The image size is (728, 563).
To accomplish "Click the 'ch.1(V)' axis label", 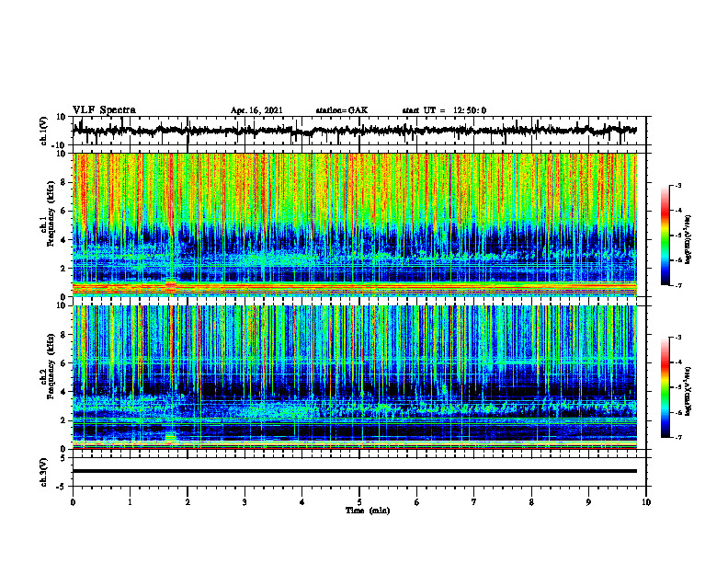I will coord(44,131).
